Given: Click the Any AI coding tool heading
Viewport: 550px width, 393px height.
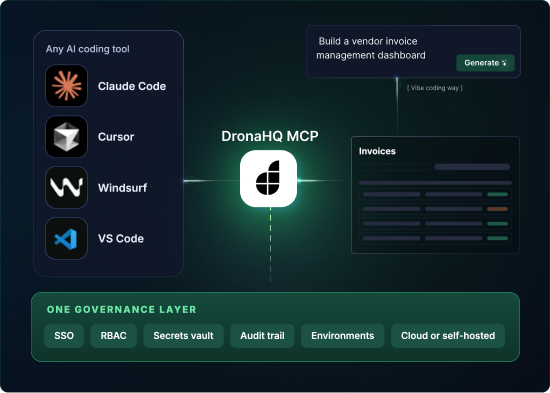Looking at the screenshot, I should [x=88, y=49].
